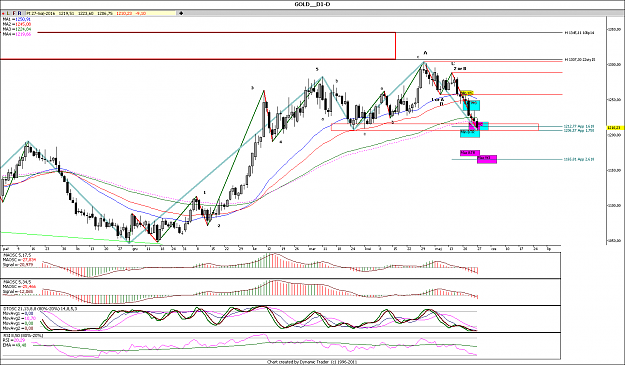Image resolution: width=625 pixels, height=365 pixels.
Task: Select the MA3 green moving average label
Action: [x=16, y=29]
